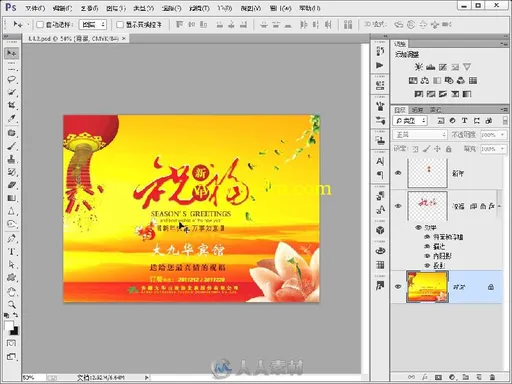Add a layer style via fx icon
This screenshot has height=384, width=512.
[425, 377]
